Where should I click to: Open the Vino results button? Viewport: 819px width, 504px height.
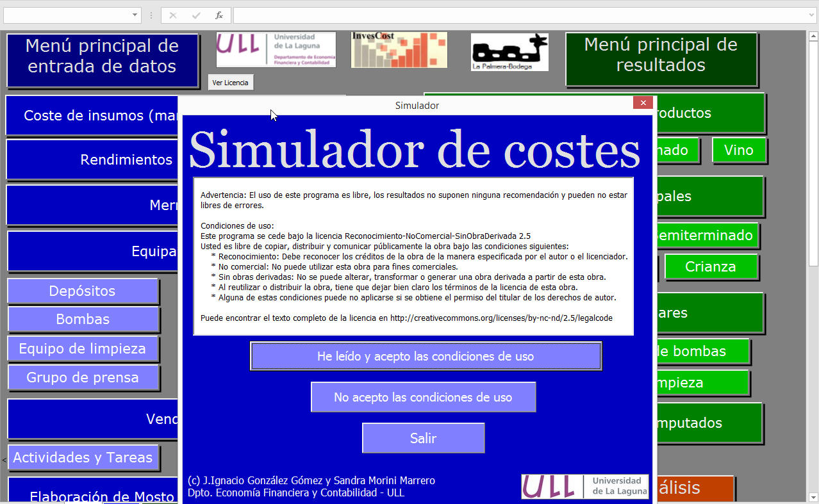coord(738,150)
